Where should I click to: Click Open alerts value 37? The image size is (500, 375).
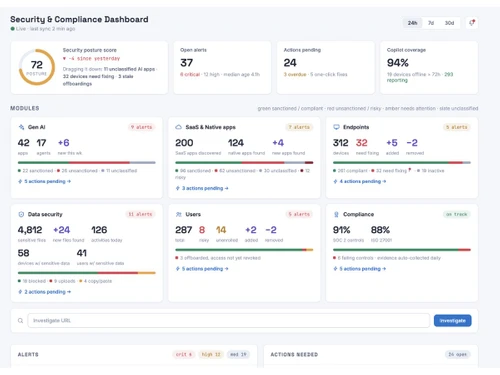coord(186,63)
